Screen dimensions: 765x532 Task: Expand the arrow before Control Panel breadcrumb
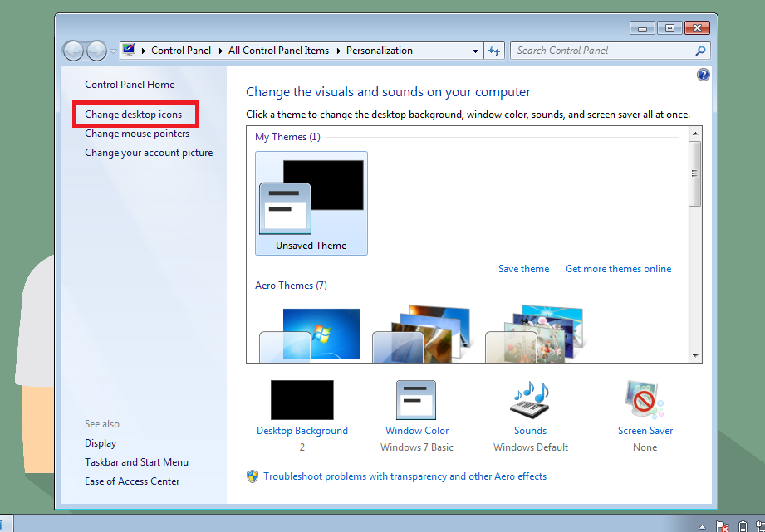coord(144,51)
